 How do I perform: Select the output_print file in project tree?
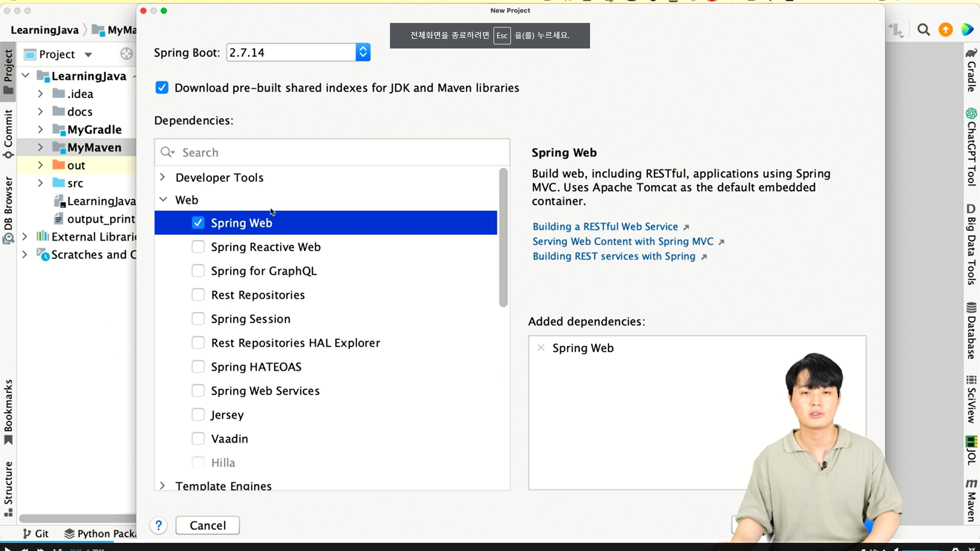tap(95, 219)
